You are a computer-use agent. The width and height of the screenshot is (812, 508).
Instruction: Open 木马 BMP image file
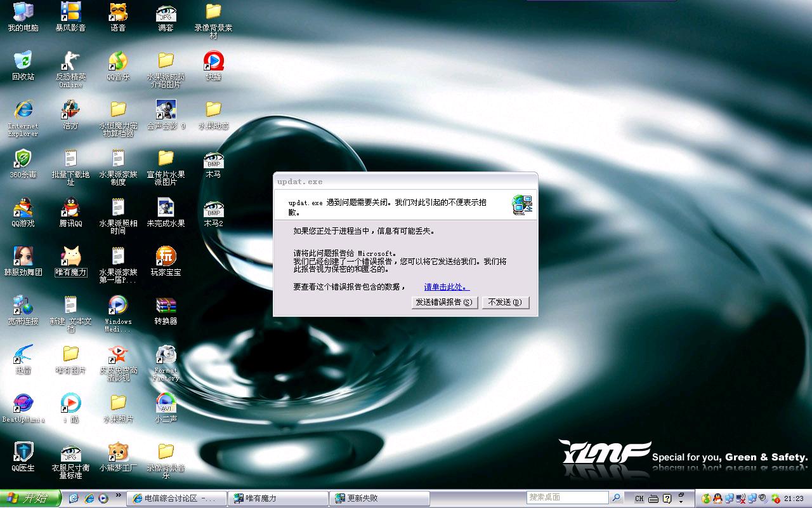click(213, 164)
